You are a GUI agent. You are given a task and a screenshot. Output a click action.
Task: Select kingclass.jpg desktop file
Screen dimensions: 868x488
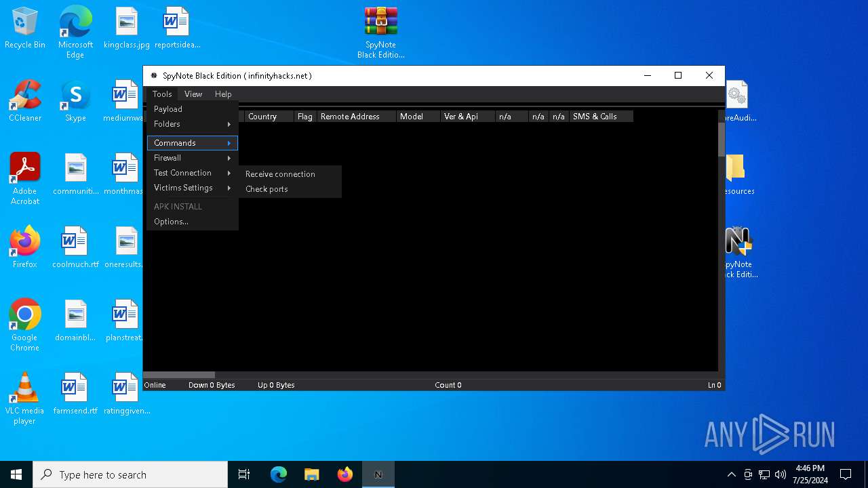pyautogui.click(x=127, y=28)
